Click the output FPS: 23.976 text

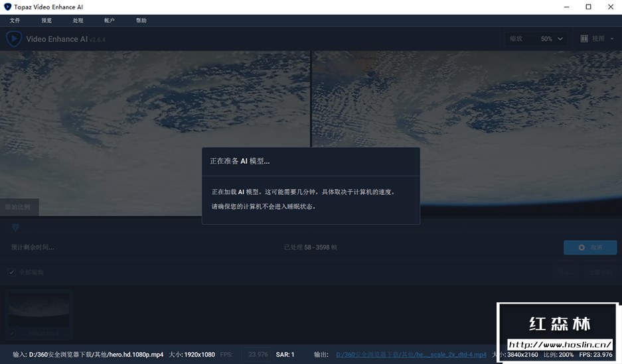pos(596,355)
